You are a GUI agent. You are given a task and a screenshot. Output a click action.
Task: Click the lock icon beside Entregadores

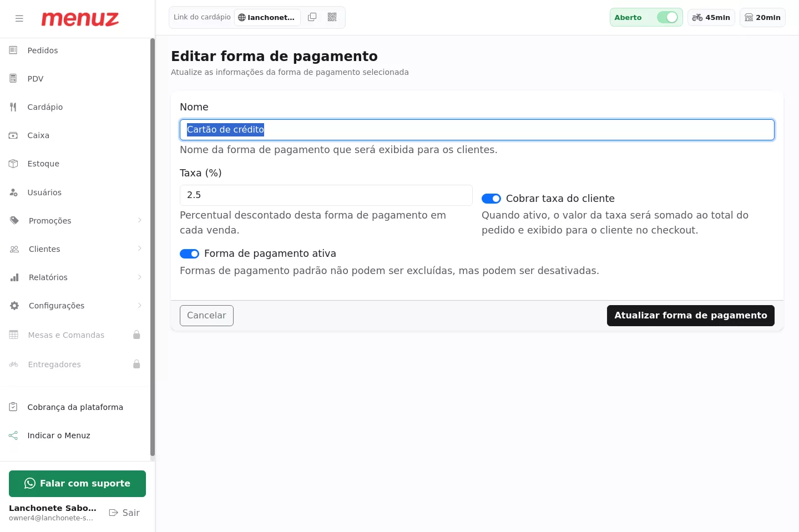[x=136, y=364]
